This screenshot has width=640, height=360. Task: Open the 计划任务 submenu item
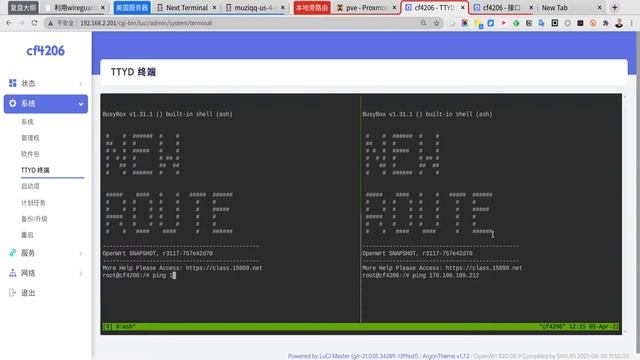[x=33, y=202]
